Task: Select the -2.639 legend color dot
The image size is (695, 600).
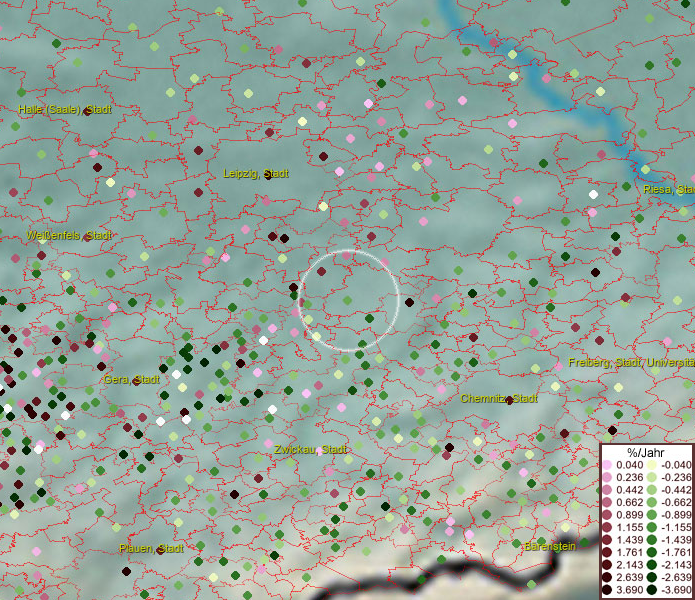Action: [652, 577]
